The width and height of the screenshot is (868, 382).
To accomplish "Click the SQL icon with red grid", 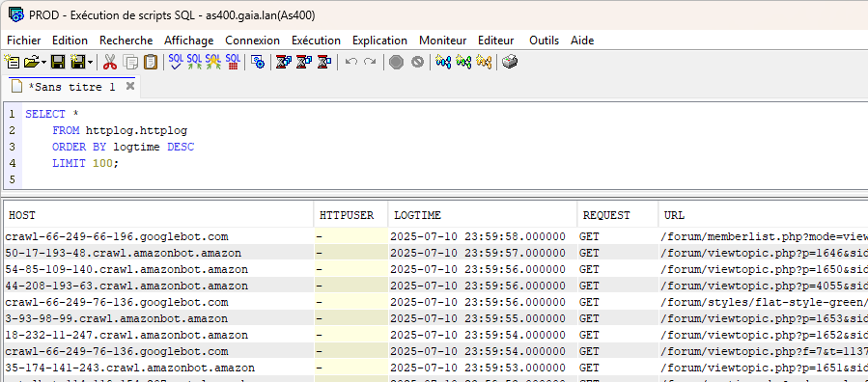I will coord(233,62).
